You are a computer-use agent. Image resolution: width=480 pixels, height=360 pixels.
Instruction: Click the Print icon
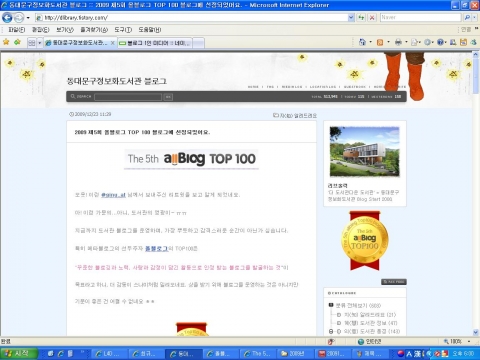point(398,42)
